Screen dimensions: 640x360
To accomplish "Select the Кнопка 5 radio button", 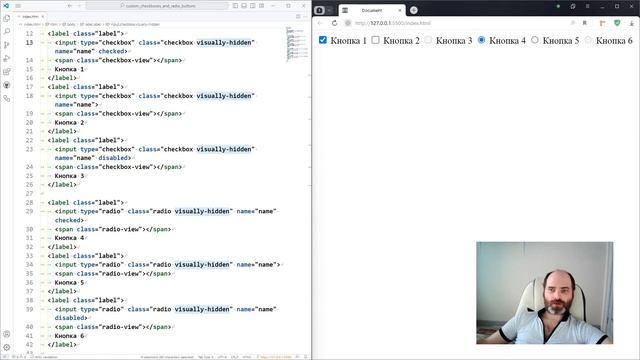I will [535, 40].
